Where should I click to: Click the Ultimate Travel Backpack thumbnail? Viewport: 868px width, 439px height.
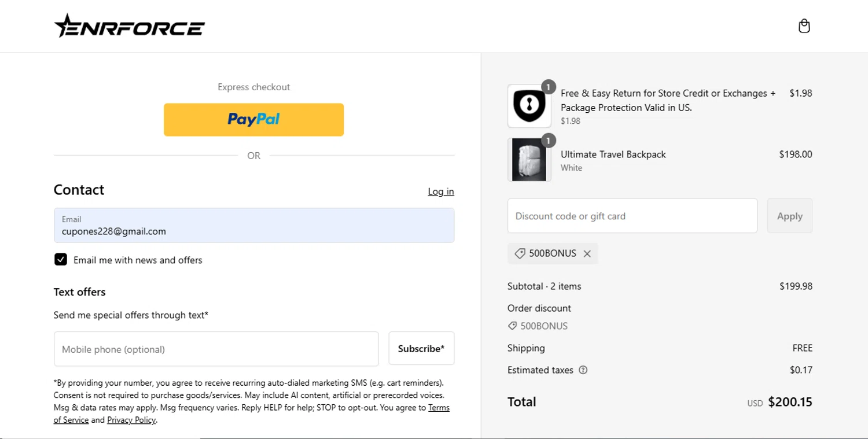click(529, 160)
